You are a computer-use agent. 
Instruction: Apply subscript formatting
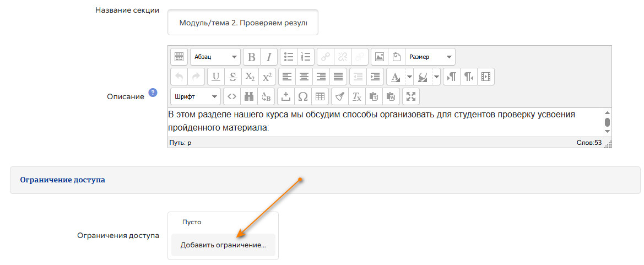coord(250,77)
